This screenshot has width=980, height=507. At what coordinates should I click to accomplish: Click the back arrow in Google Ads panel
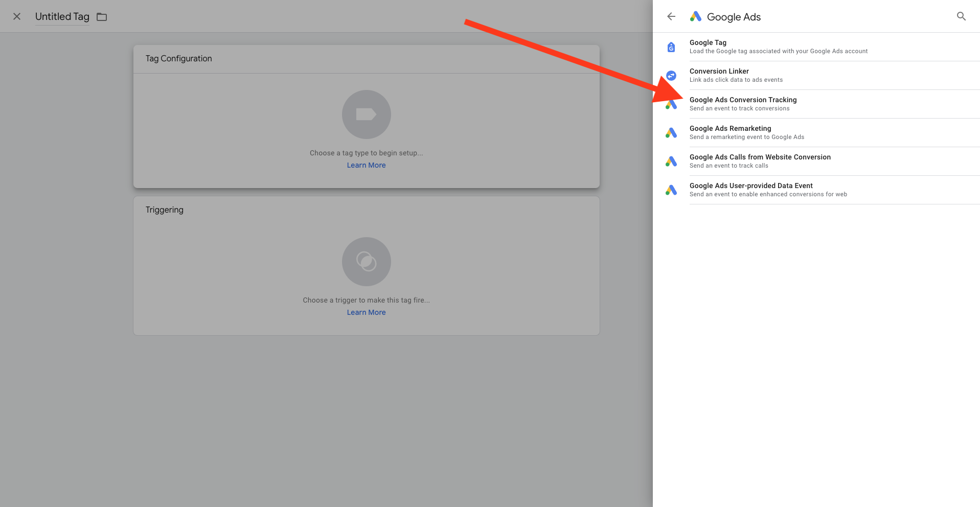coord(671,16)
